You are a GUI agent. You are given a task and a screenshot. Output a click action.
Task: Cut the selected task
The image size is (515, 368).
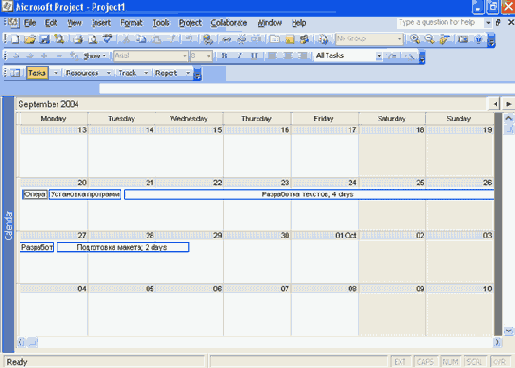126,39
